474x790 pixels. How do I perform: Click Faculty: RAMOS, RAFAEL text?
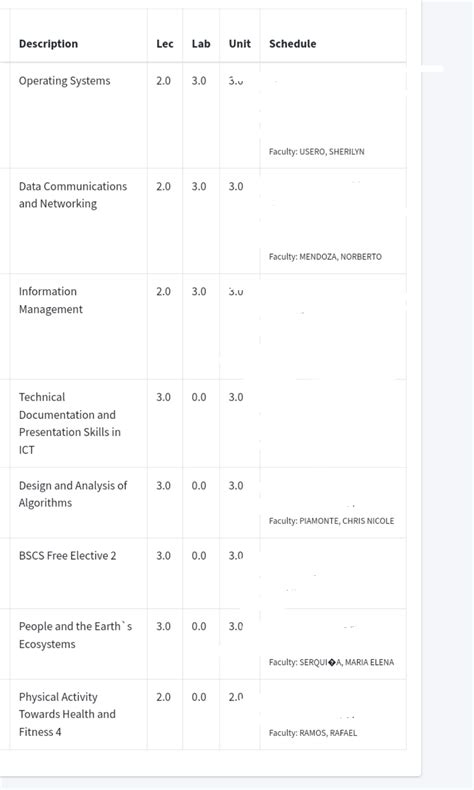(313, 733)
